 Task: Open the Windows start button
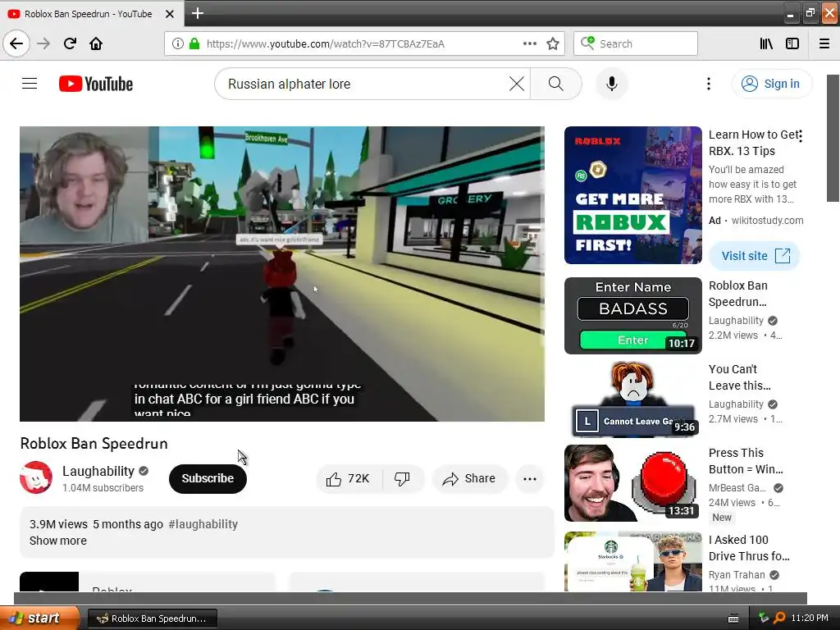tap(39, 618)
